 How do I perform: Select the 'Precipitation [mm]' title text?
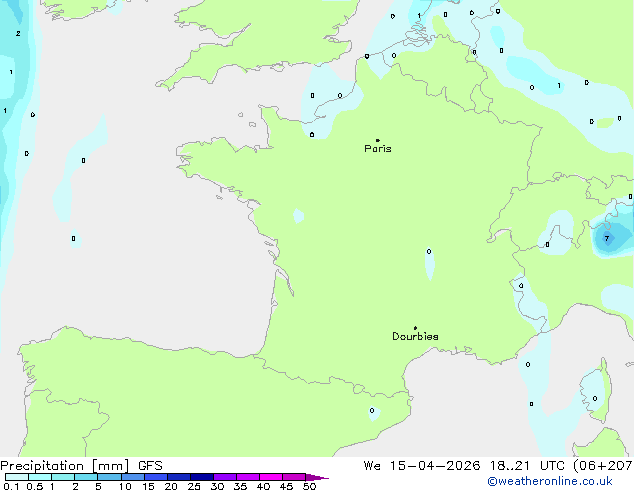[x=65, y=466]
